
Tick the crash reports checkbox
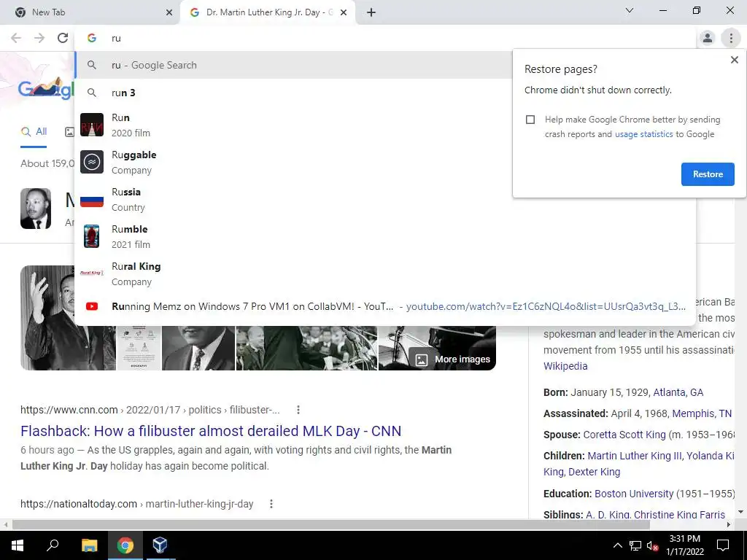click(x=530, y=120)
